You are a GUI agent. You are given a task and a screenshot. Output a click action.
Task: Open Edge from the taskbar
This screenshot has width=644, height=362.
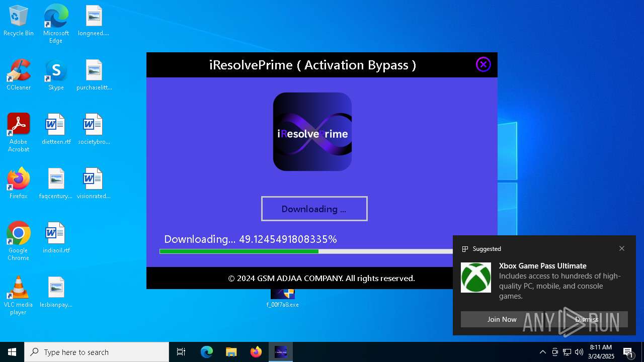click(207, 352)
